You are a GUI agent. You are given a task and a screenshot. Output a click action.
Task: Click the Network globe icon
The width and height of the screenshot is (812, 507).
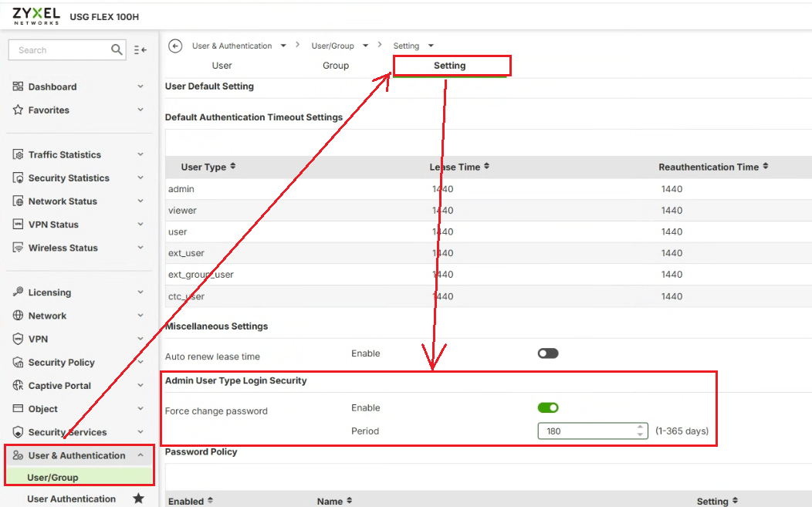pos(18,316)
